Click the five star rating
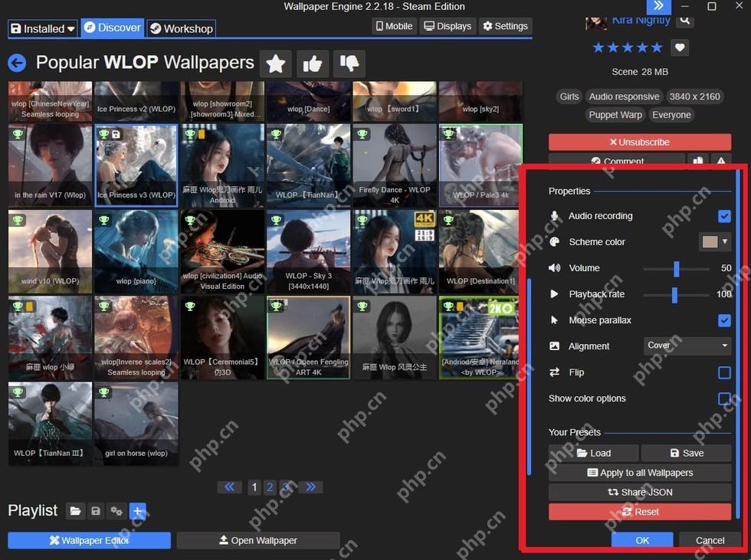751x560 pixels. pos(627,47)
